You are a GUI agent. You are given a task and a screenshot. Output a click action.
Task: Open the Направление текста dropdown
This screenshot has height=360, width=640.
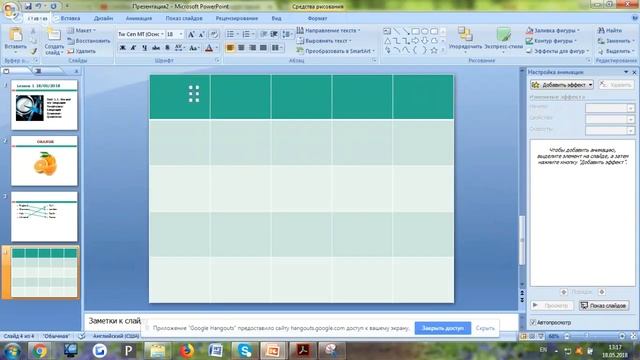click(x=329, y=31)
